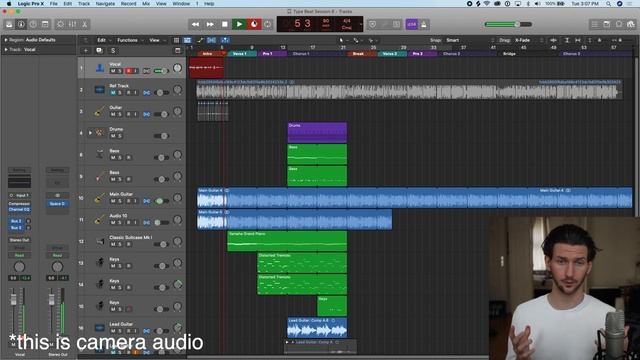
Task: Click the Waveform Vertical Zoom button
Action: 553,40
